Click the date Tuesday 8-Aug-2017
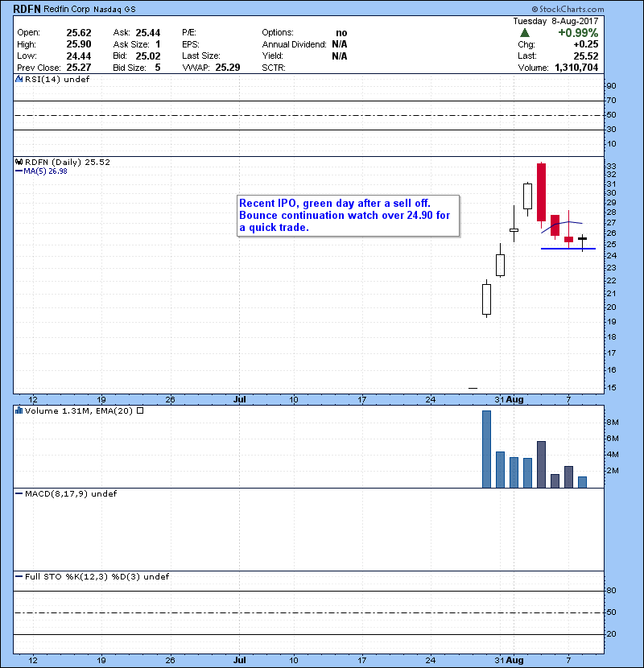644x668 pixels. click(555, 21)
